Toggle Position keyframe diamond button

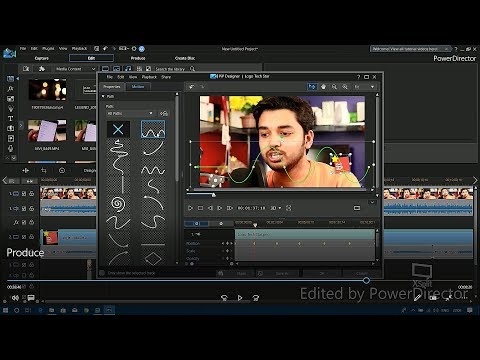click(x=227, y=243)
